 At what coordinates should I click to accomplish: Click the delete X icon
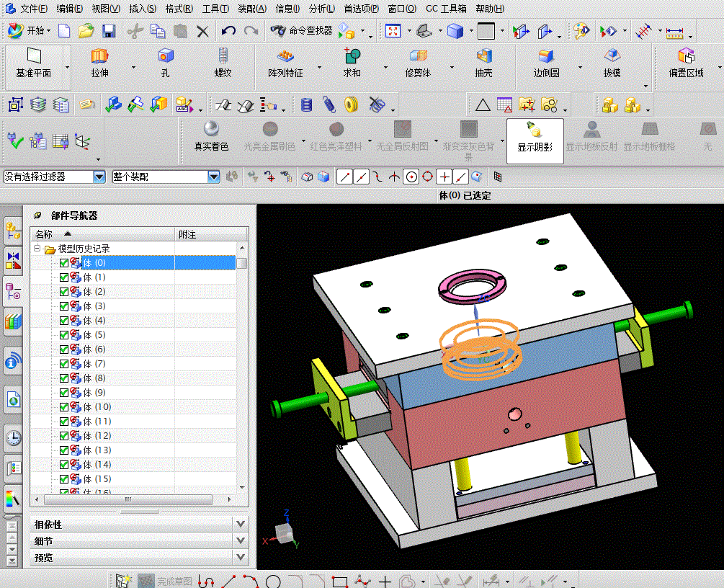[202, 31]
